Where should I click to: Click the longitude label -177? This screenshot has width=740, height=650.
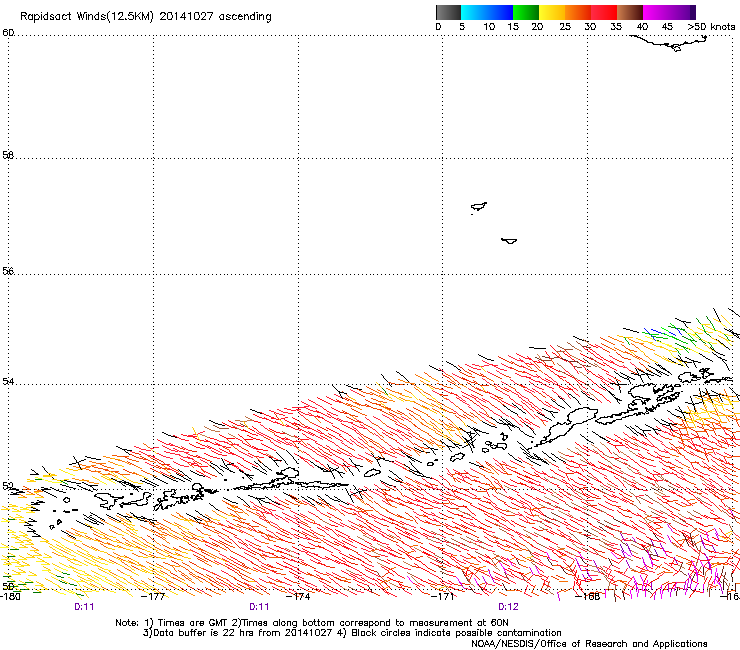[153, 596]
